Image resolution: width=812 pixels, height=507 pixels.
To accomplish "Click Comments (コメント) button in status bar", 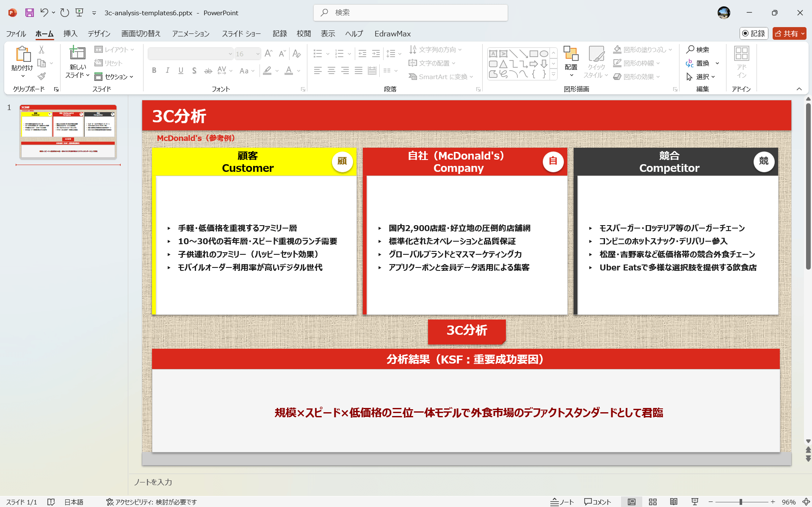I will click(x=598, y=502).
